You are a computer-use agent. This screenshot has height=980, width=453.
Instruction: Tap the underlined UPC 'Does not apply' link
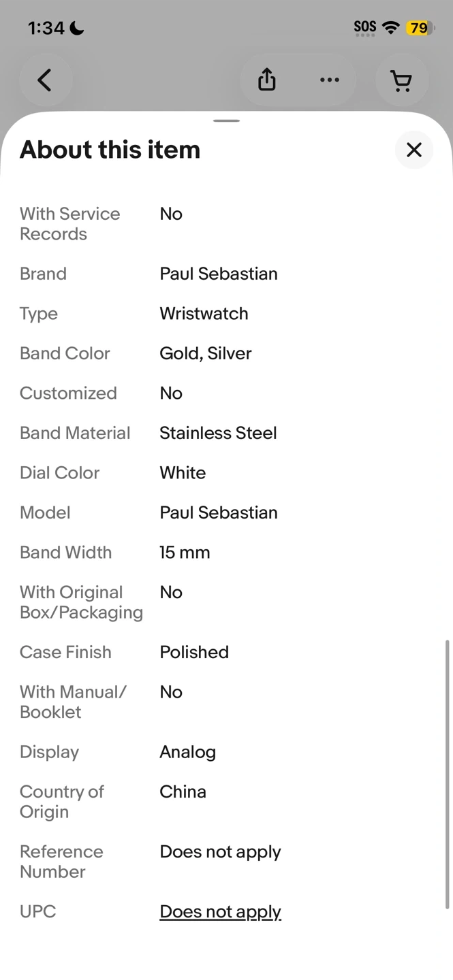220,911
